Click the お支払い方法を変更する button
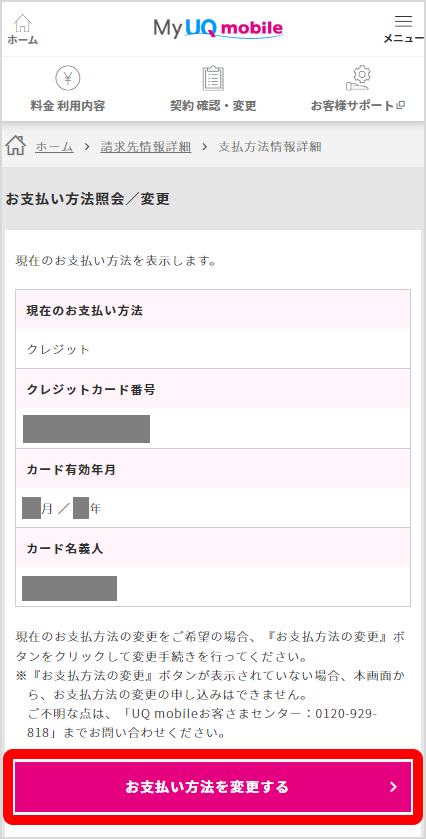This screenshot has width=426, height=839. pos(213,787)
